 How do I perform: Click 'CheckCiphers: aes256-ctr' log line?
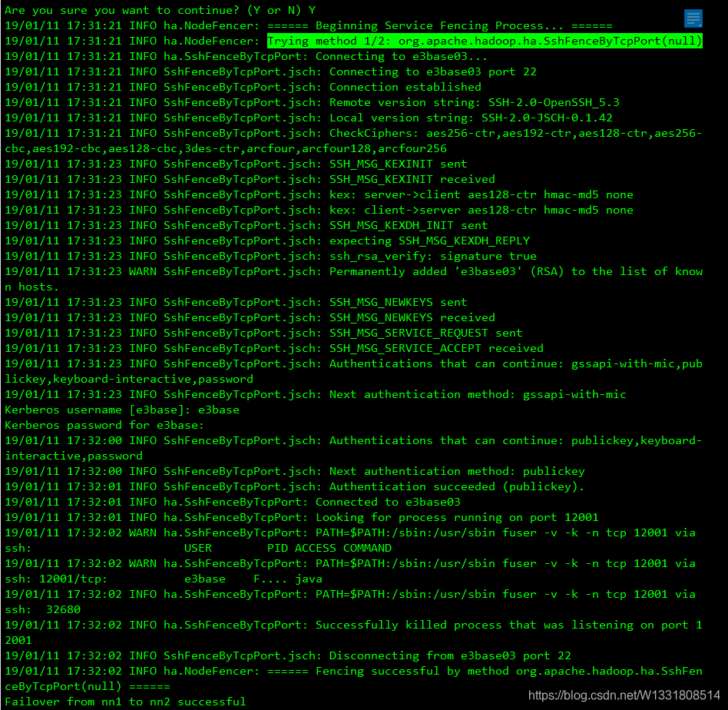click(x=353, y=141)
